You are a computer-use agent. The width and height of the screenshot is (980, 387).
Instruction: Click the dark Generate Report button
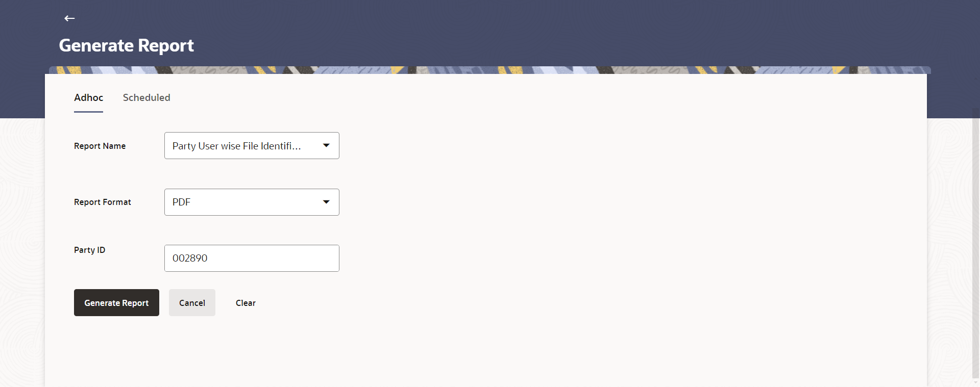[x=116, y=302]
